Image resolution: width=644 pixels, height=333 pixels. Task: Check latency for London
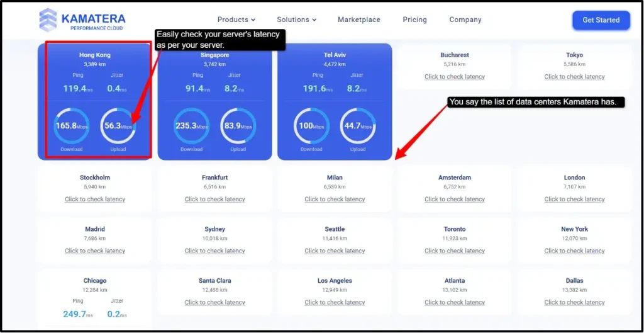pyautogui.click(x=575, y=199)
